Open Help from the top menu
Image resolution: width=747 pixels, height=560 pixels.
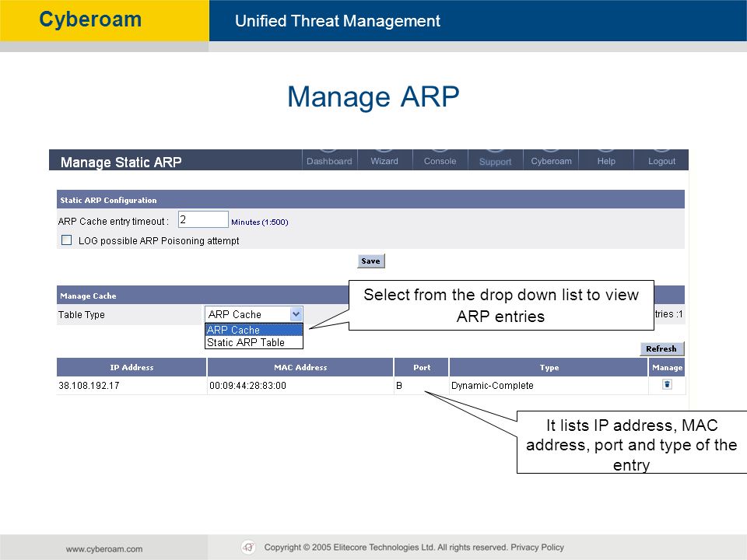pyautogui.click(x=606, y=161)
